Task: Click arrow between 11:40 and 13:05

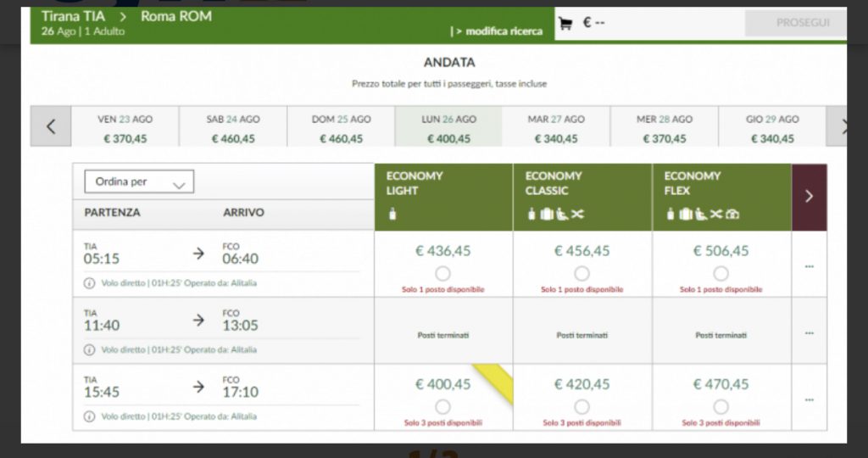Action: pyautogui.click(x=198, y=320)
